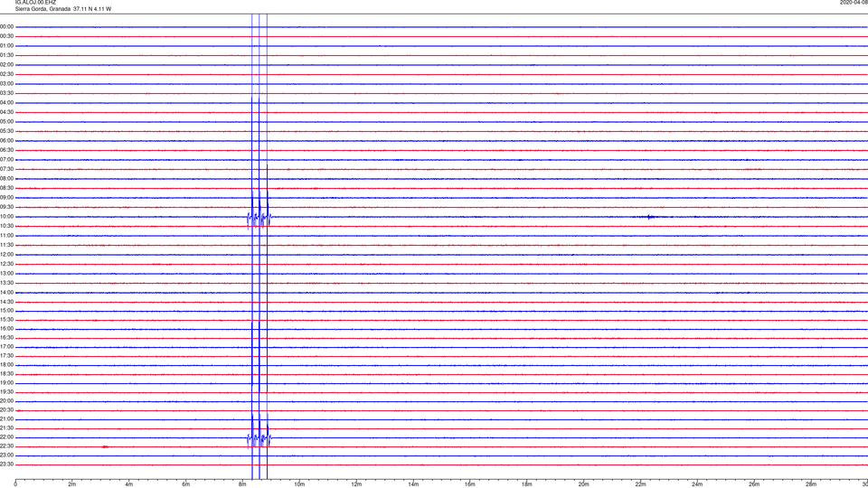
Task: Select the 05:00 time label
Action: [6, 121]
